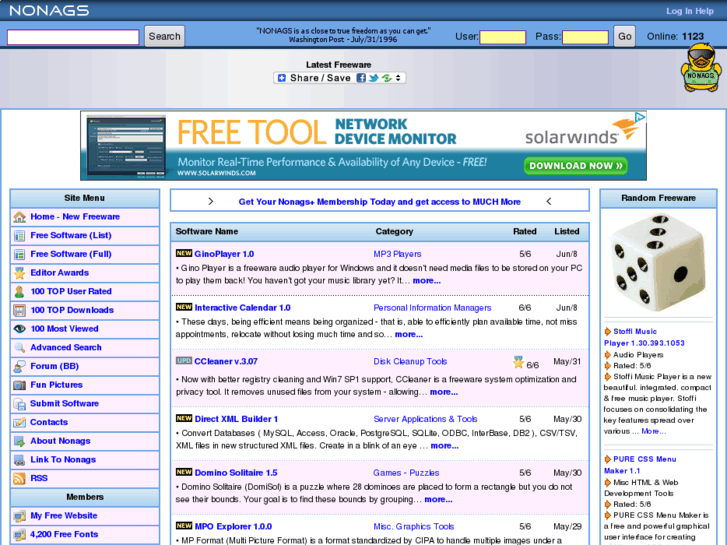Click the icon beside Link To Nonags
The image size is (727, 545).
[19, 460]
